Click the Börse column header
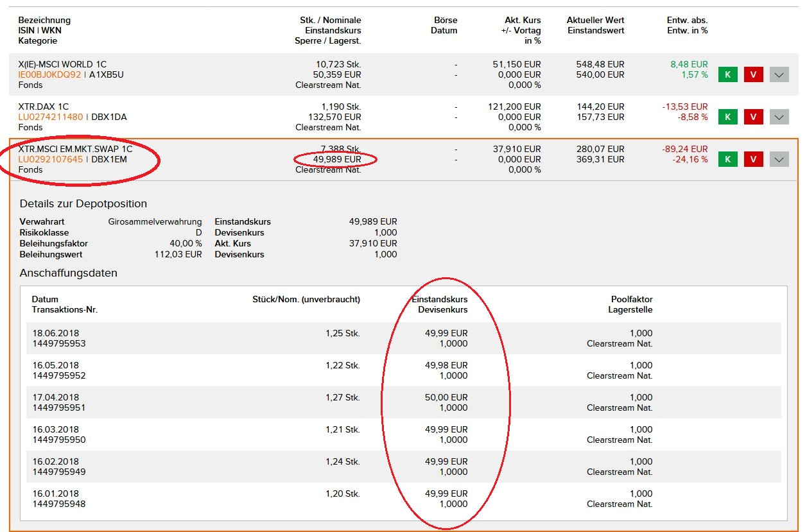The height and width of the screenshot is (532, 807). point(446,20)
